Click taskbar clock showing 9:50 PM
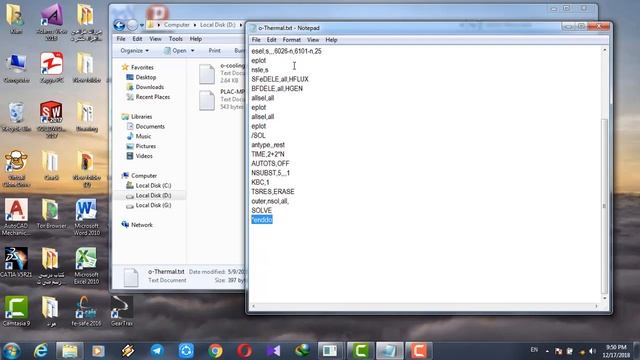The image size is (640, 360). coord(616,351)
